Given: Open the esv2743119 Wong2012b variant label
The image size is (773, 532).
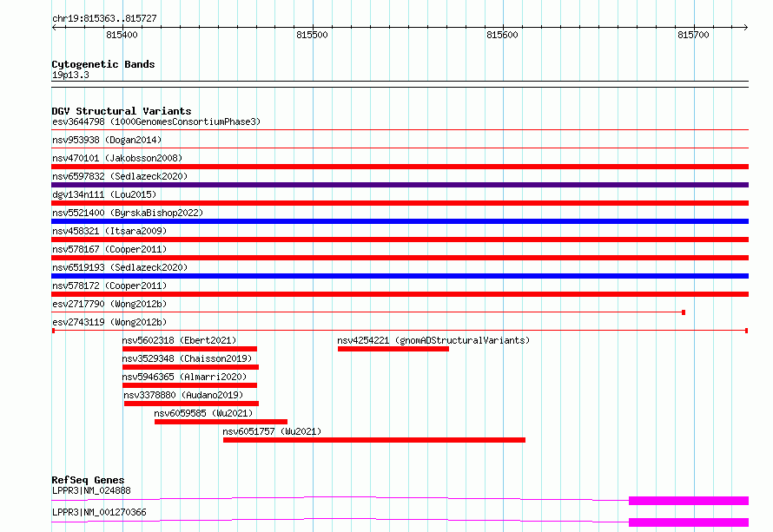Looking at the screenshot, I should pos(109,322).
